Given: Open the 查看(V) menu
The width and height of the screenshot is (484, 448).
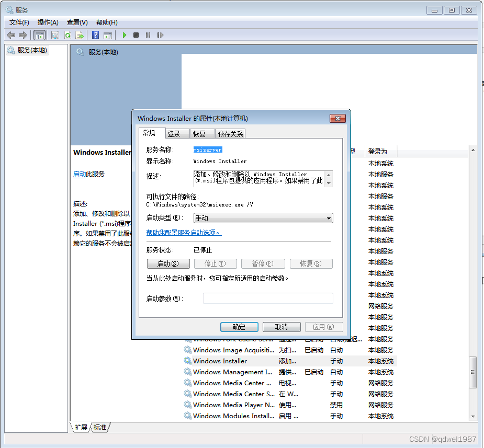Looking at the screenshot, I should point(77,22).
